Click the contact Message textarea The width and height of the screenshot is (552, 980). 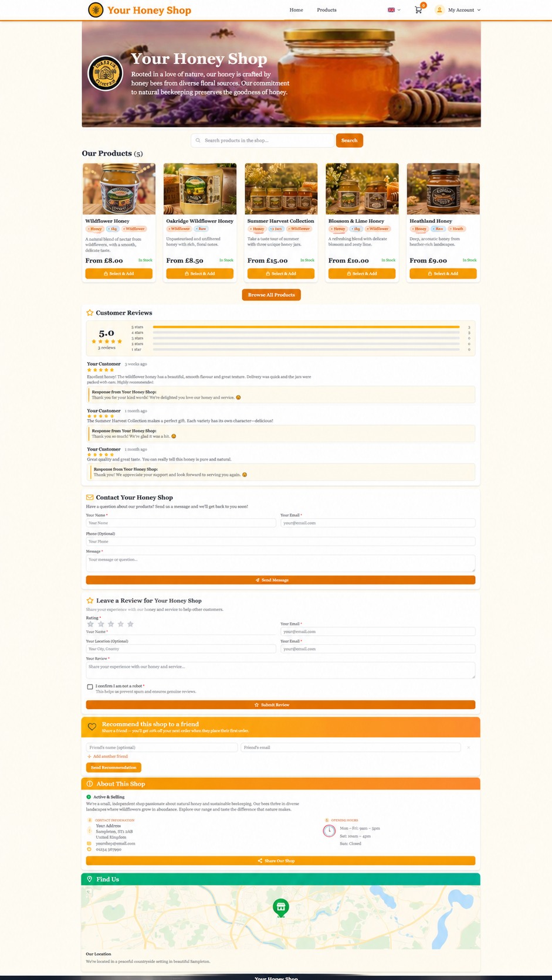pos(280,563)
